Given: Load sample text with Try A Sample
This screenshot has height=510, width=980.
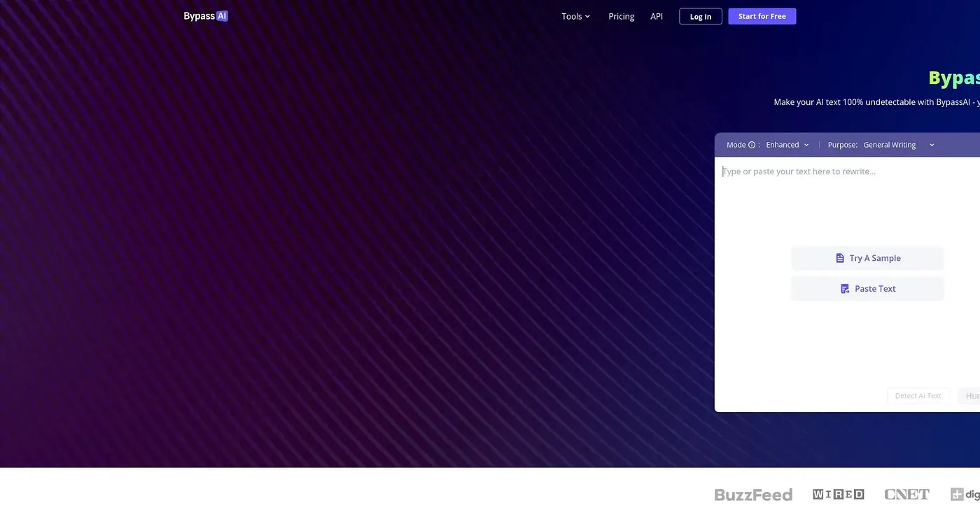Looking at the screenshot, I should tap(867, 258).
